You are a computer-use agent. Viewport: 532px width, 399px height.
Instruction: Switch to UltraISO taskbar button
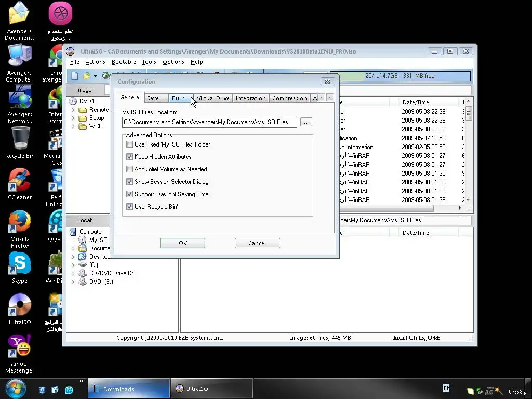point(212,389)
